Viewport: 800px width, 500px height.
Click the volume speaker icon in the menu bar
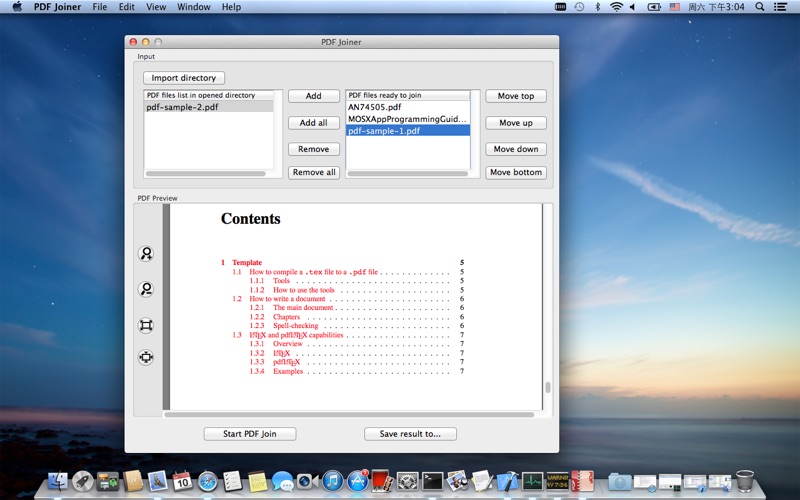click(633, 7)
